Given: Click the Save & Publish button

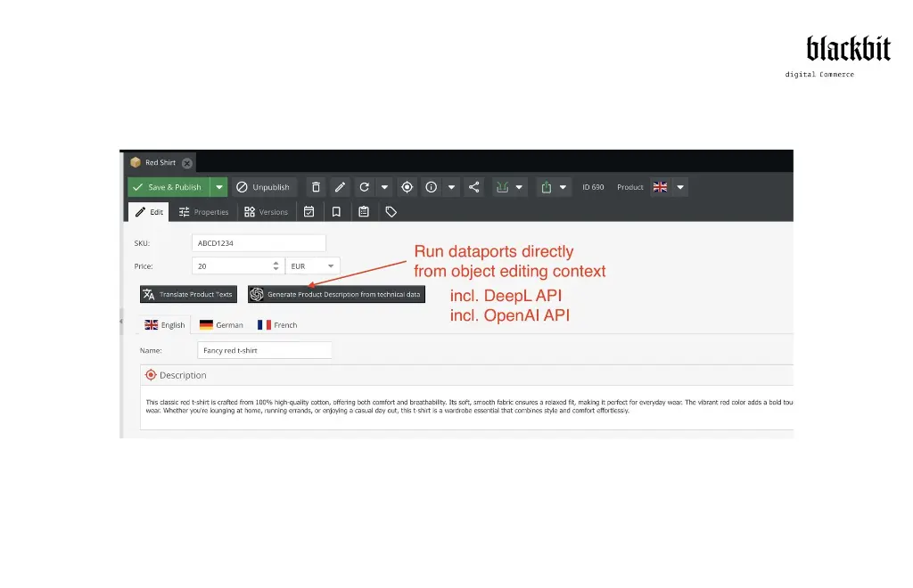Looking at the screenshot, I should [169, 187].
